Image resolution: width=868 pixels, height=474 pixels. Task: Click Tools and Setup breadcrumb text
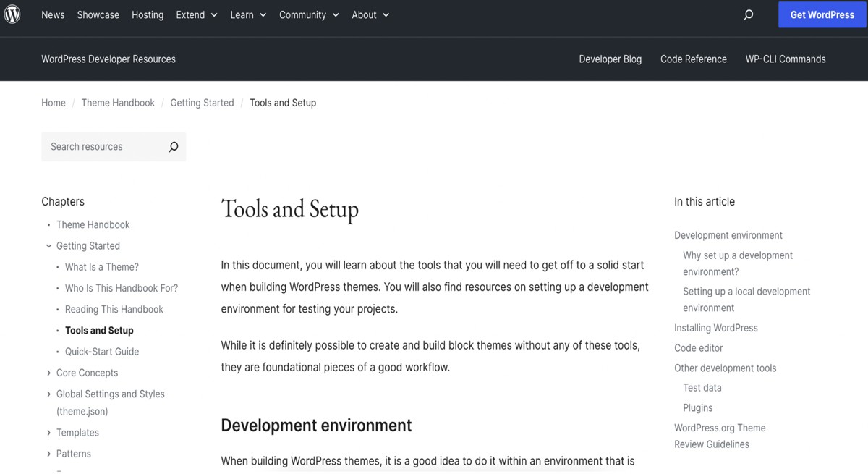pos(283,103)
